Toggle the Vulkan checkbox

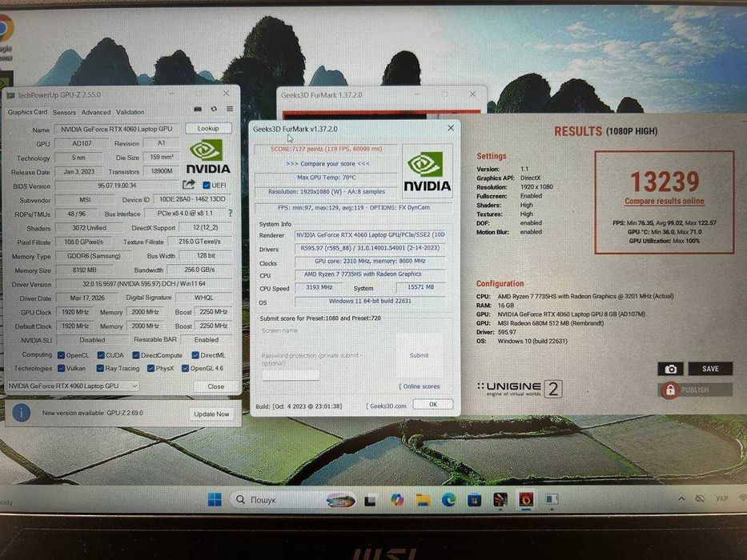[61, 368]
